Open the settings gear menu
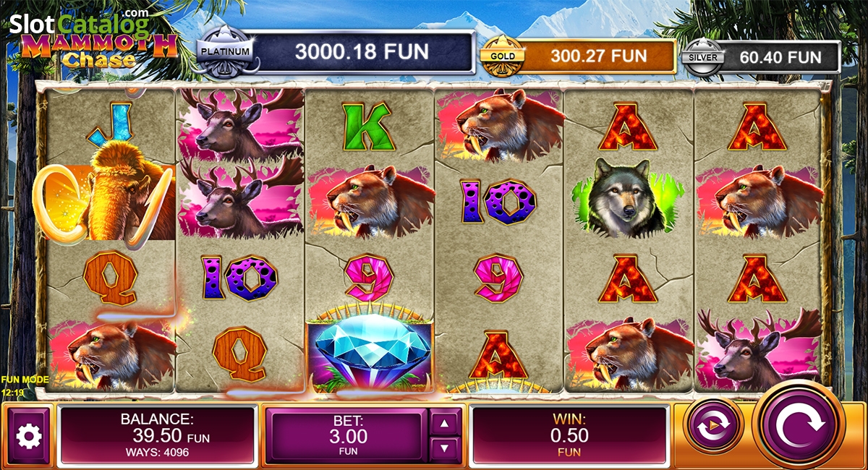868x470 pixels. pos(29,436)
